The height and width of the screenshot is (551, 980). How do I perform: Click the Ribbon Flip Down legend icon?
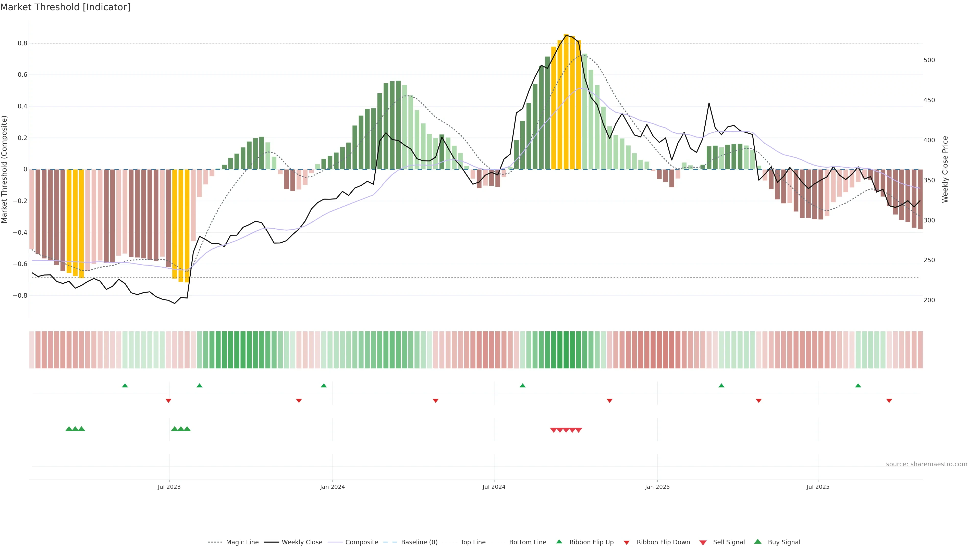pyautogui.click(x=626, y=543)
